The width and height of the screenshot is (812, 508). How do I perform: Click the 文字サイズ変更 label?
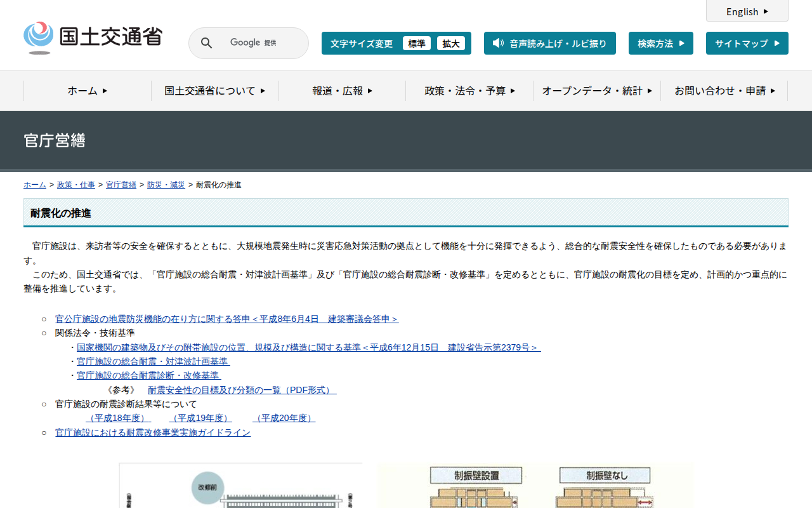362,43
